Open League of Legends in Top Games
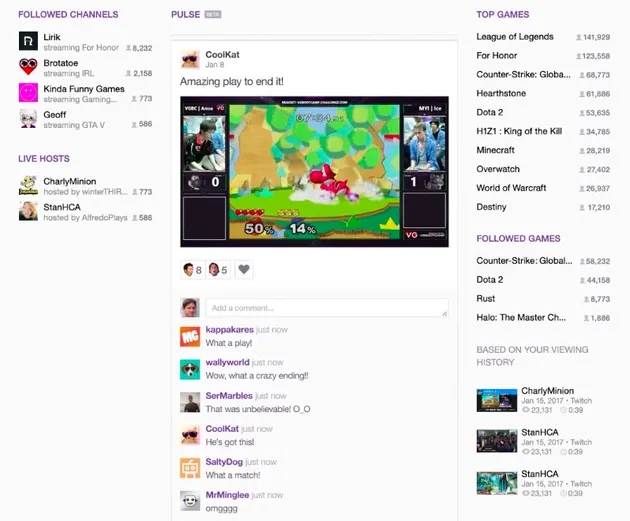630x521 pixels. 515,37
